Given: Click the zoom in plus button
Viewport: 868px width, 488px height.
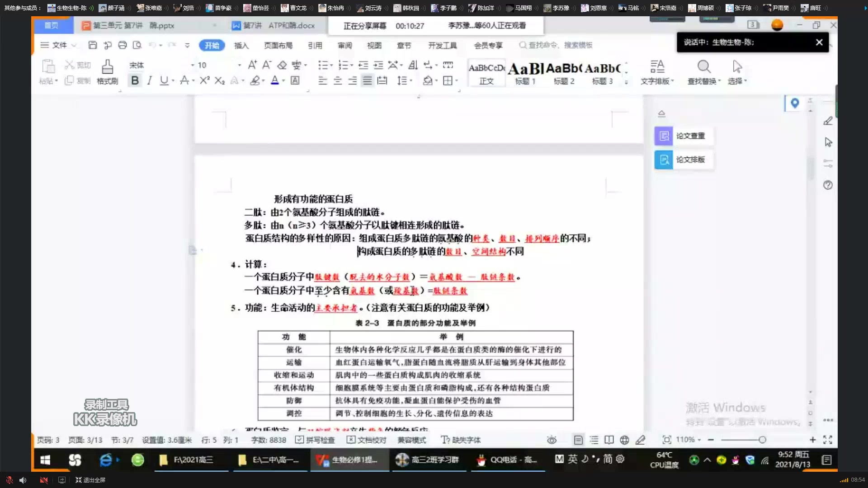Looking at the screenshot, I should click(812, 440).
